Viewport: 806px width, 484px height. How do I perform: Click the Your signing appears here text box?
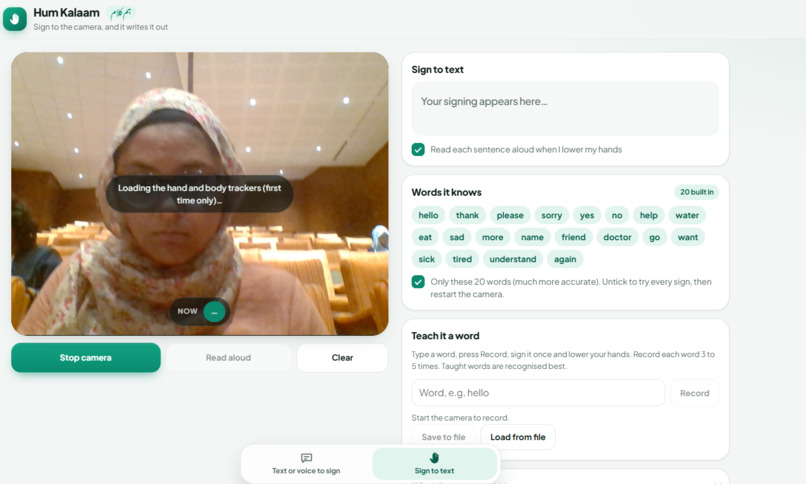coord(565,108)
